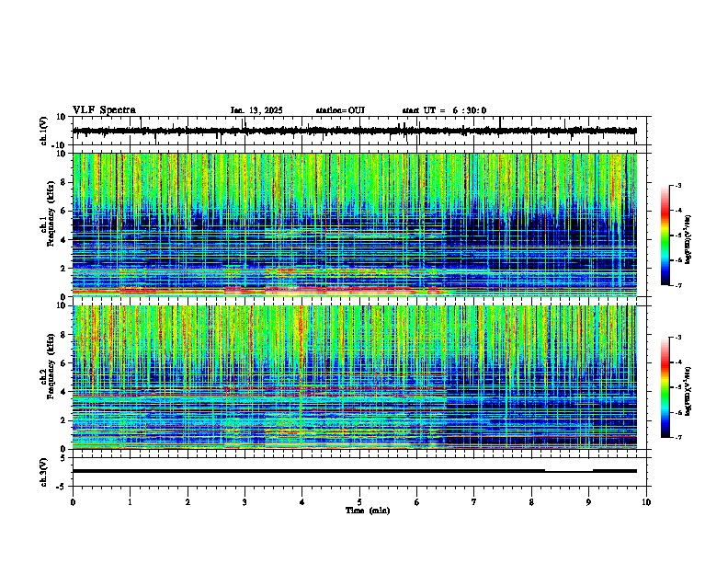This screenshot has width=728, height=563.
Task: Click the "ch.1(V)" waveform axis label
Action: point(44,131)
